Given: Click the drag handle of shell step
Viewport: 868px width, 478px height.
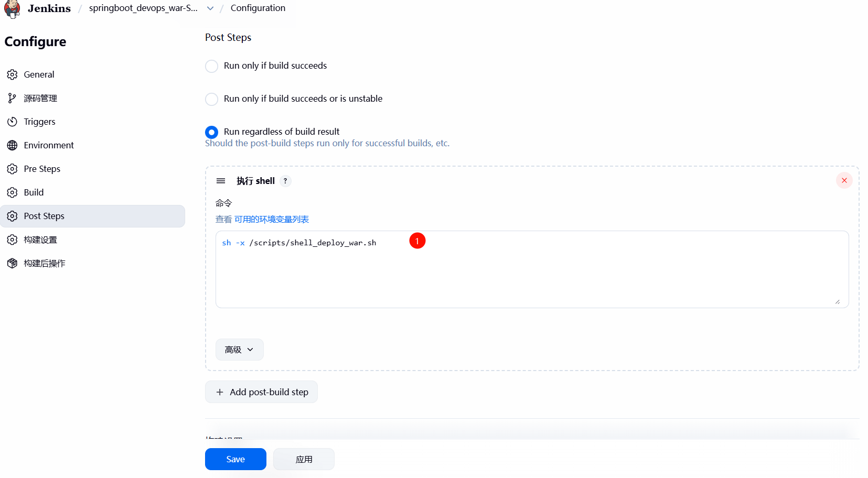Looking at the screenshot, I should pyautogui.click(x=221, y=181).
